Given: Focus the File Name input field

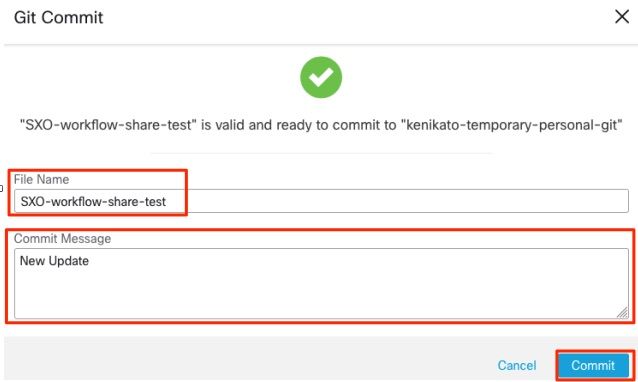Looking at the screenshot, I should tap(321, 201).
